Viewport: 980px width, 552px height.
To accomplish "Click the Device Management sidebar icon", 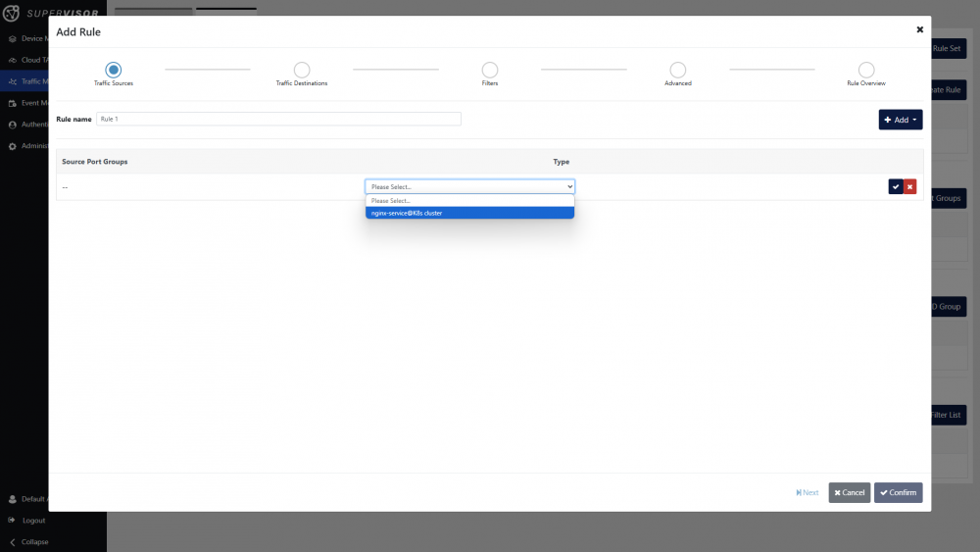I will (x=13, y=39).
